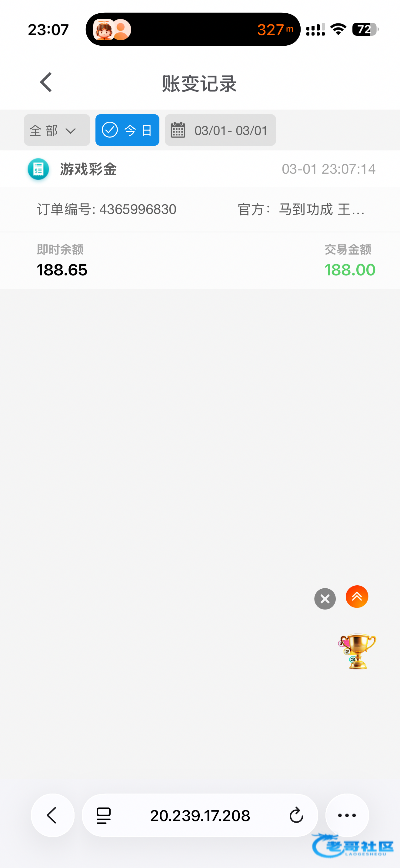This screenshot has width=400, height=868.
Task: Click the teal receipt icon beside 游戏彩金
Action: pos(38,169)
